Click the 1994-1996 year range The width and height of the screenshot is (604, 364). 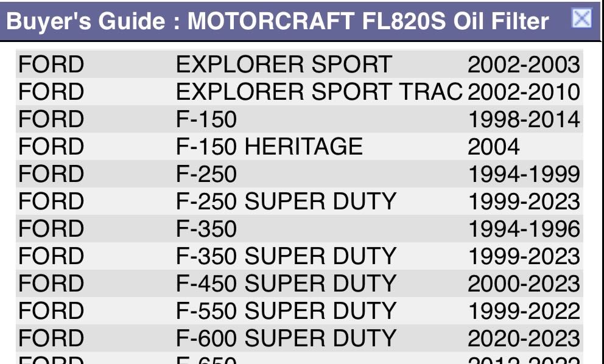coord(523,229)
